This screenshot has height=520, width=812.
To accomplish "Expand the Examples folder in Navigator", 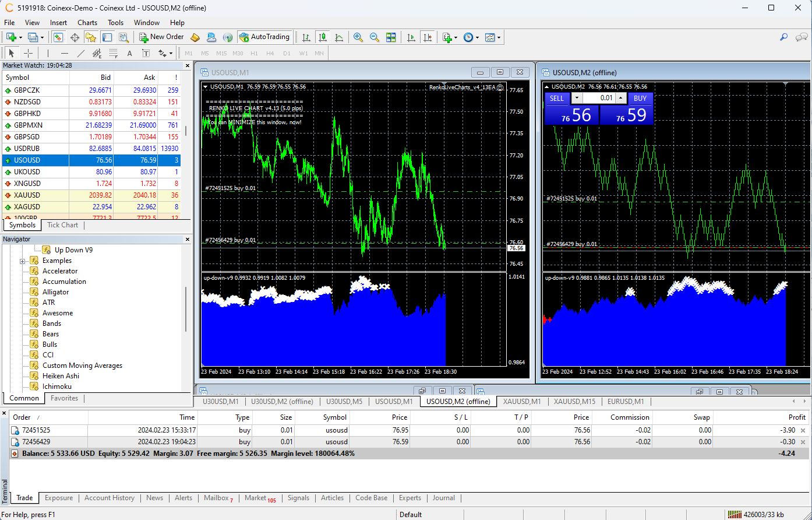I will tap(23, 261).
